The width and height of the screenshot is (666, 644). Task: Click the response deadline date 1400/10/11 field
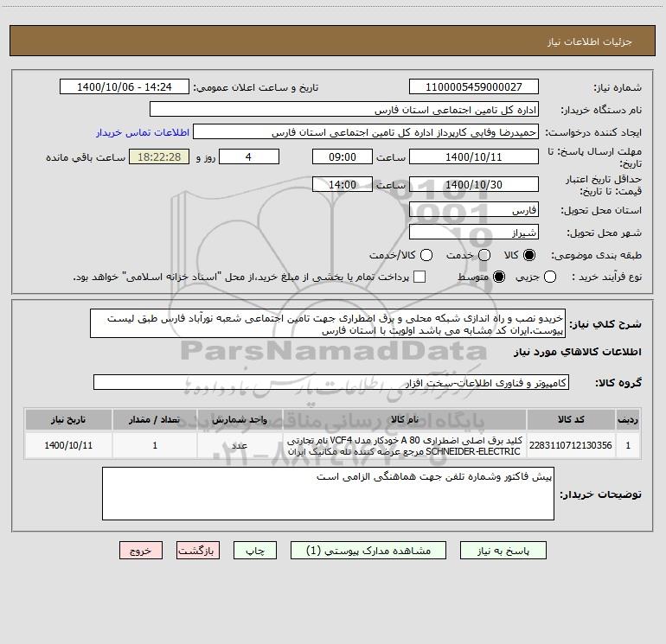click(474, 157)
